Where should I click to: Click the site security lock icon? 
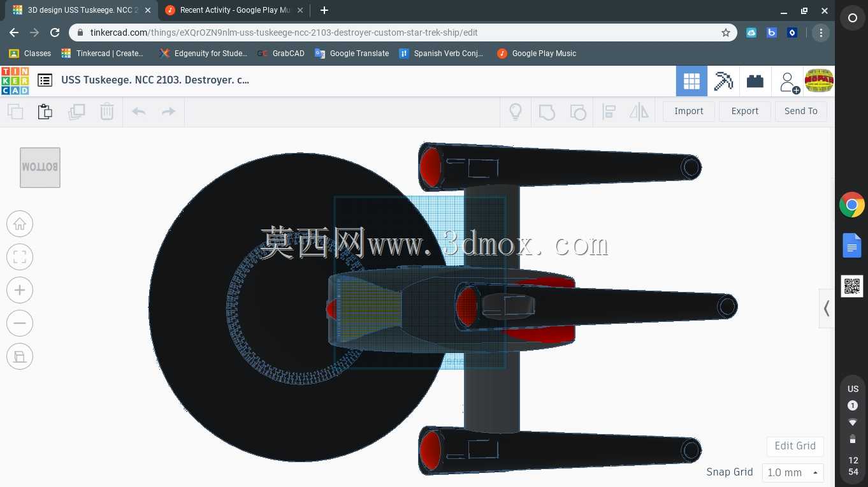[x=80, y=33]
